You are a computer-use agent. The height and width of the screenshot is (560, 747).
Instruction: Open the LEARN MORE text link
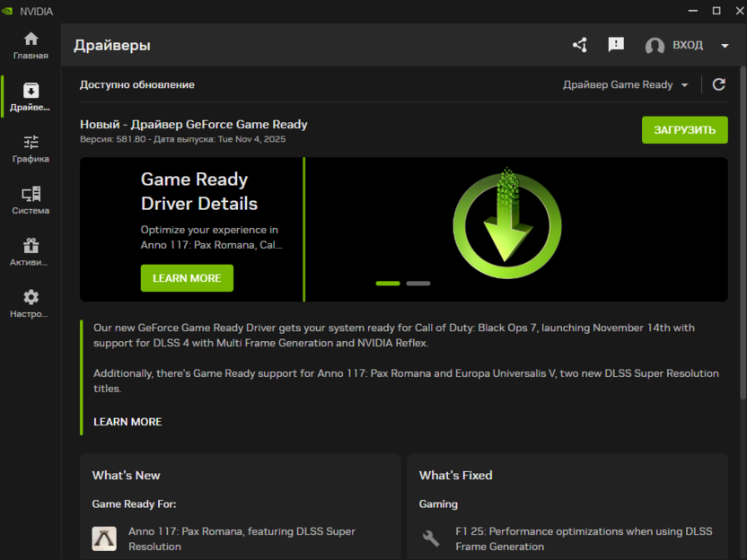[127, 422]
